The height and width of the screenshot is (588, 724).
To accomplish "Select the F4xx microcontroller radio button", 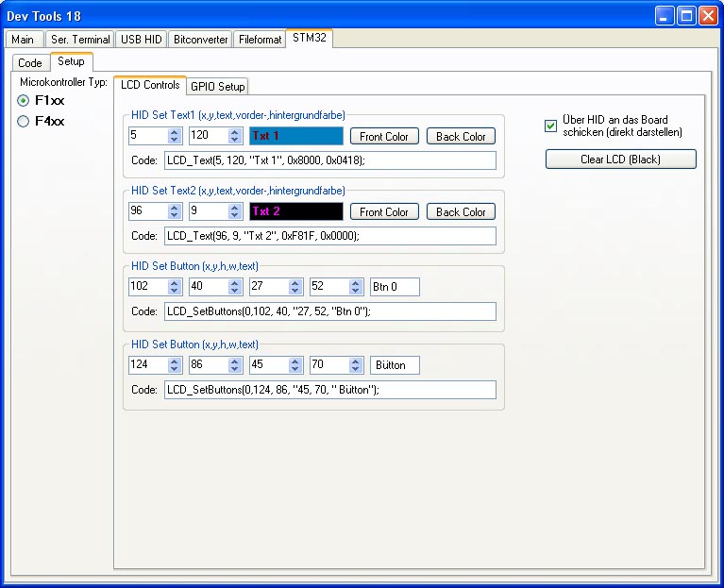I will (x=25, y=121).
